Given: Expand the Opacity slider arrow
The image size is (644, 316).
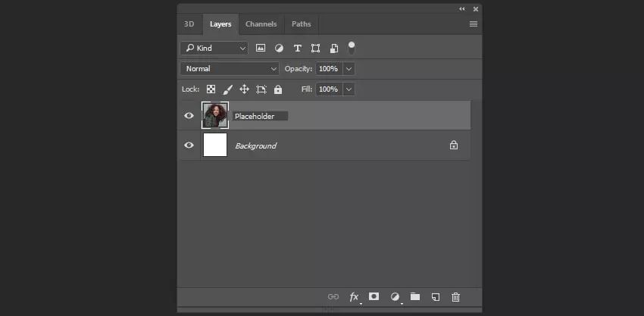Looking at the screenshot, I should [x=349, y=69].
